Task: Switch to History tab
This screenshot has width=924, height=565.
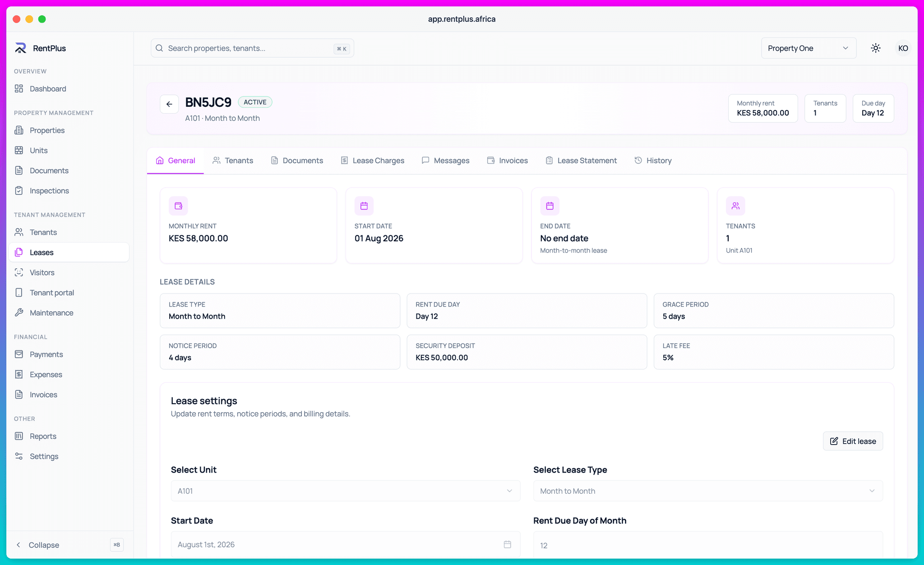Action: 653,161
